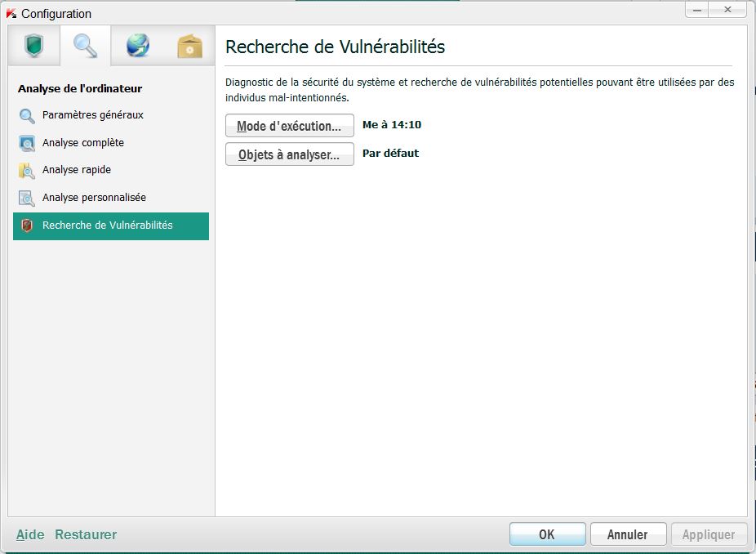
Task: Click the 'Analyse de l'ordinateur' heading
Action: 80,89
